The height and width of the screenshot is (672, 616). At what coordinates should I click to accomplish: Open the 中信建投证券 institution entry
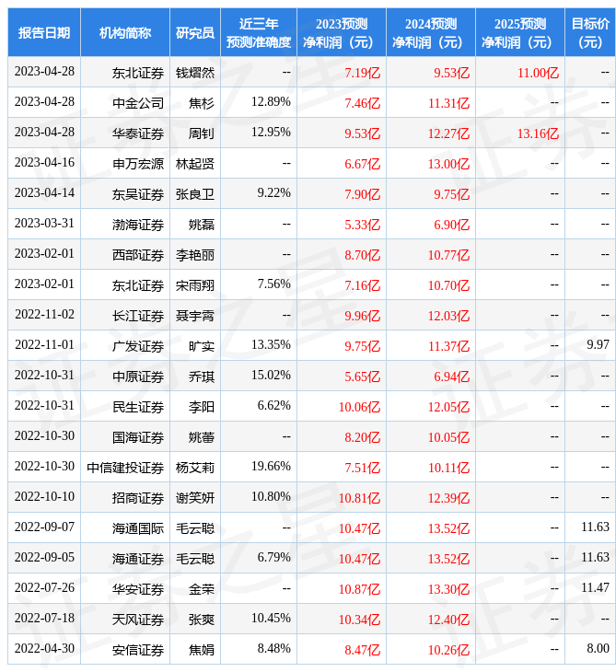pos(125,467)
